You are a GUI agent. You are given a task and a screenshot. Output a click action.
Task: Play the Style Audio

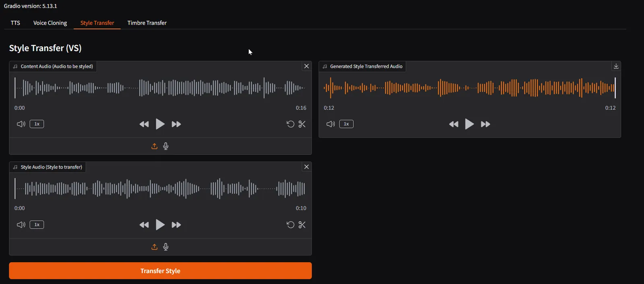[x=160, y=224]
